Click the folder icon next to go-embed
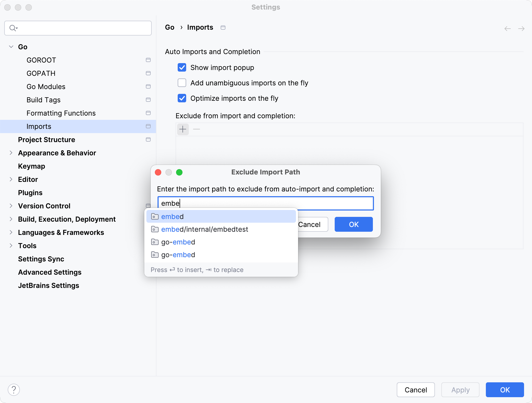The width and height of the screenshot is (532, 403). click(155, 242)
